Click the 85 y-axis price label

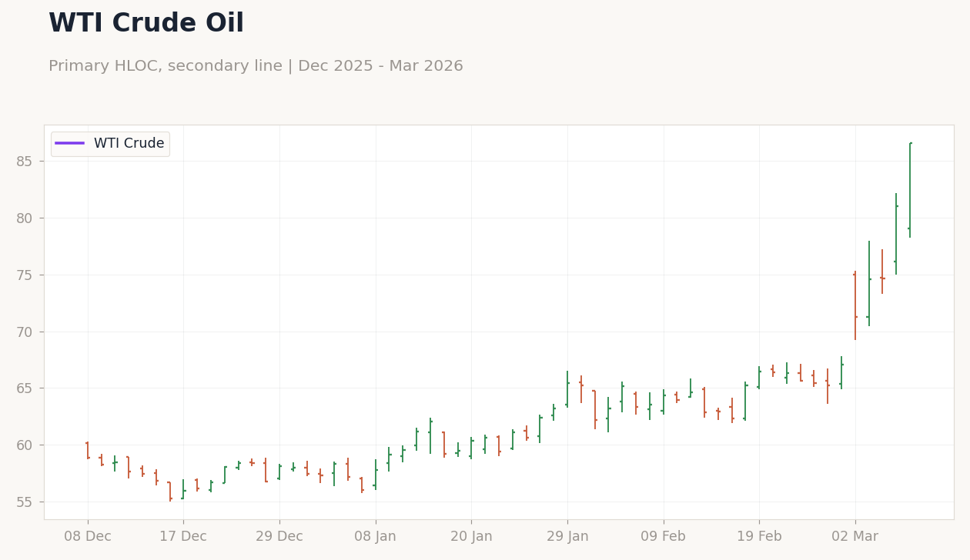25,162
